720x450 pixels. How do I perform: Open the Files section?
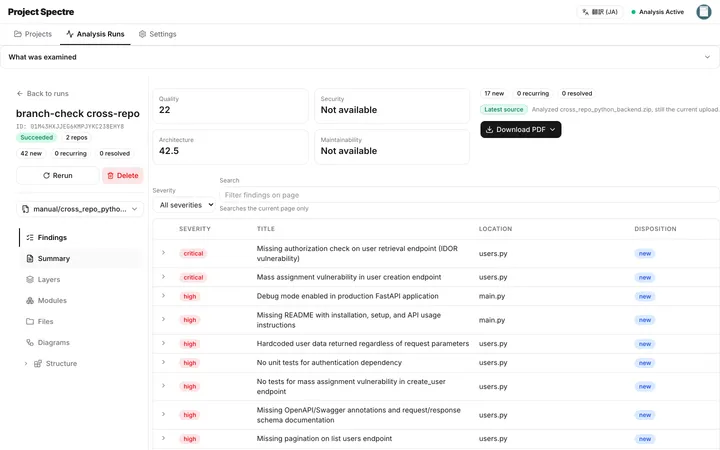click(81, 321)
